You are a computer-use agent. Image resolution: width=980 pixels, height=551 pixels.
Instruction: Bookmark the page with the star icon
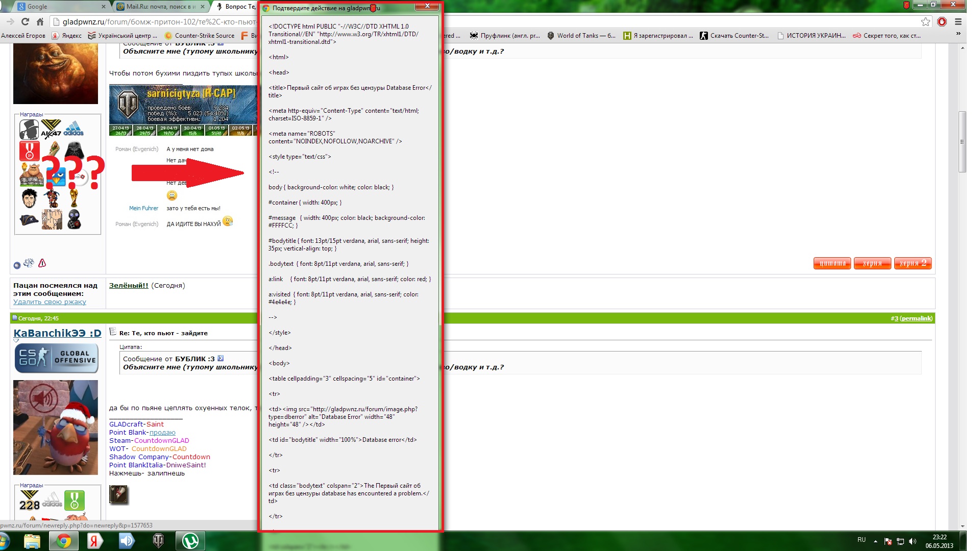(925, 21)
